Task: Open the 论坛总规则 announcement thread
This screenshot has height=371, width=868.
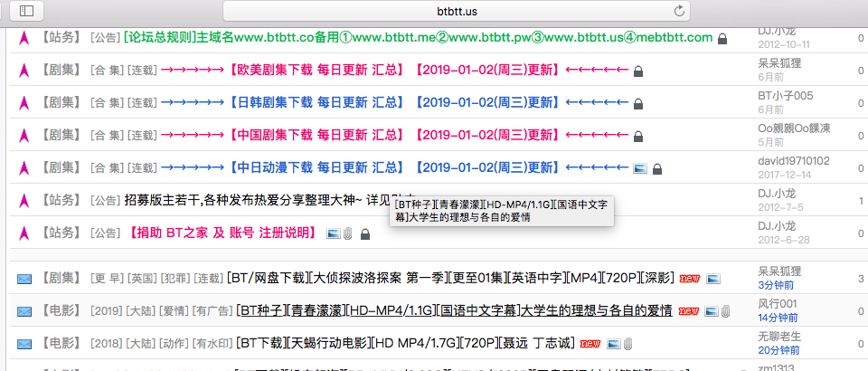Action: (x=418, y=37)
